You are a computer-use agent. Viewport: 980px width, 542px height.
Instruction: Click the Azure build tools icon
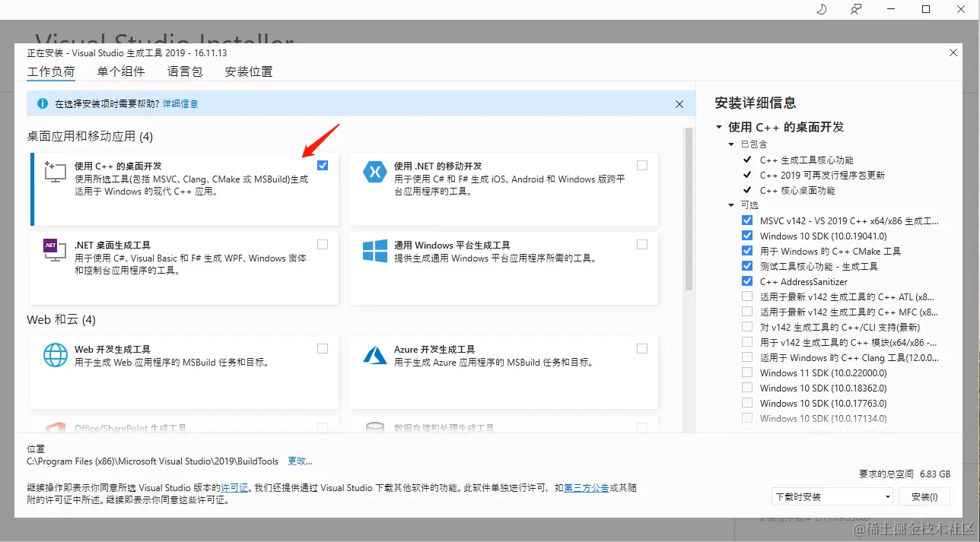click(x=375, y=355)
